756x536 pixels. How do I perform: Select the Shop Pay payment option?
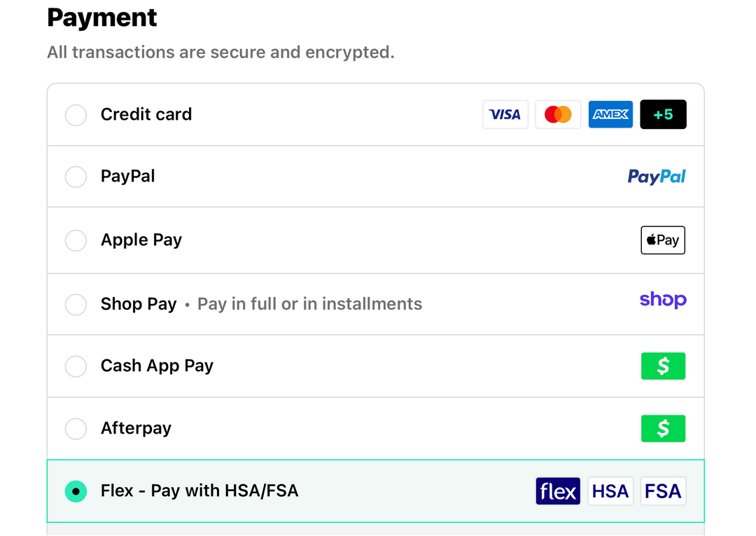76,304
